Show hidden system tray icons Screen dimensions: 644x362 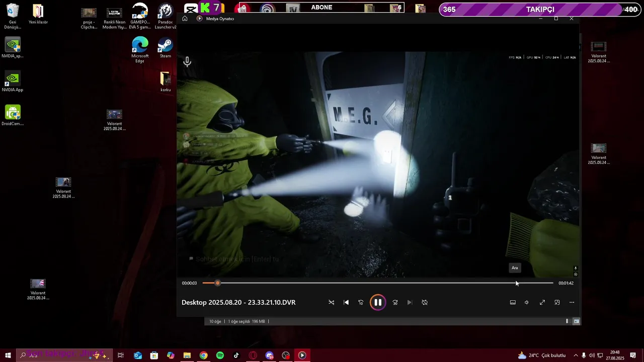pos(576,355)
